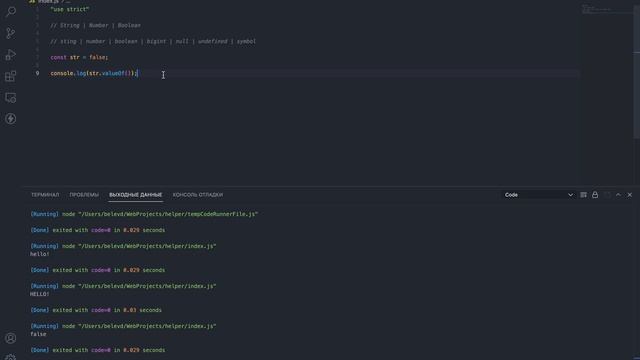Click the comment listing bigint and symbol types
Screen dimensions: 640x360
tap(153, 41)
